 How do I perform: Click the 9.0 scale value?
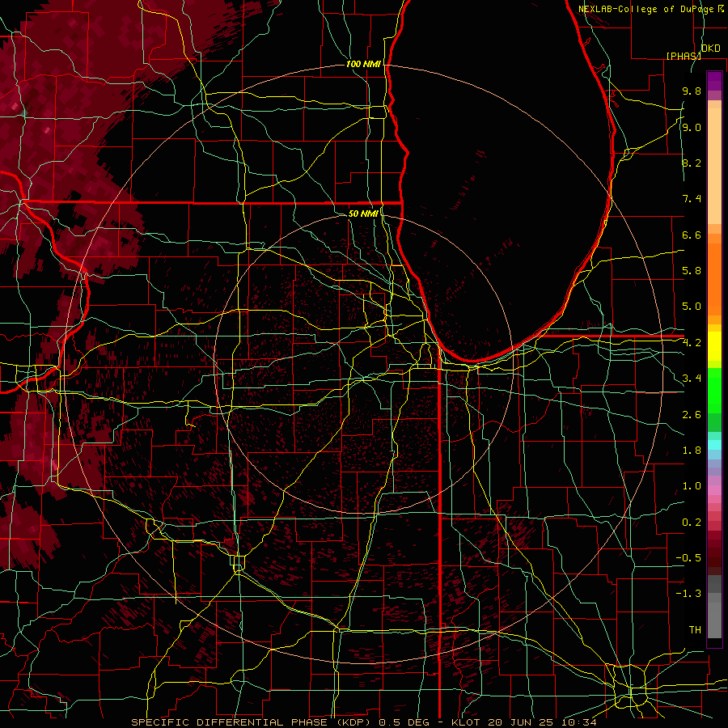pyautogui.click(x=692, y=127)
